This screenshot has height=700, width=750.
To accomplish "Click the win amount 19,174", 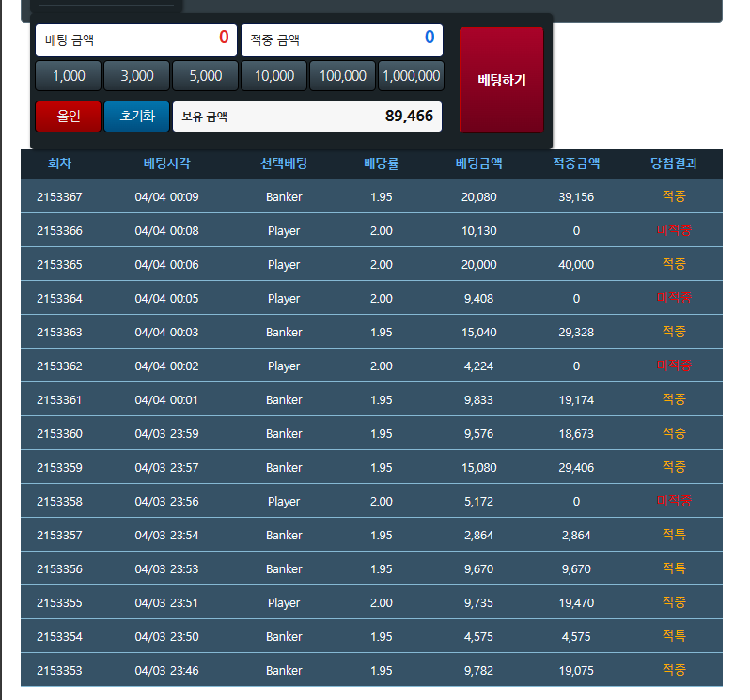I will pyautogui.click(x=576, y=400).
